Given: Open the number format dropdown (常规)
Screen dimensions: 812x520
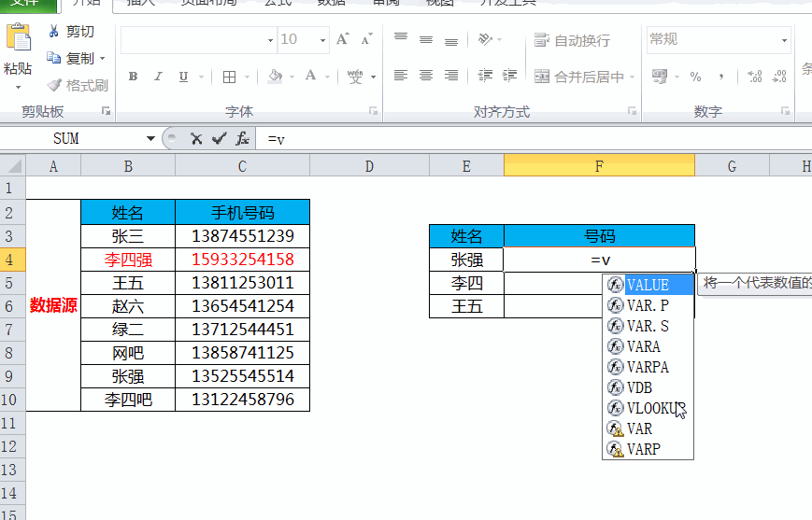Looking at the screenshot, I should (x=784, y=40).
